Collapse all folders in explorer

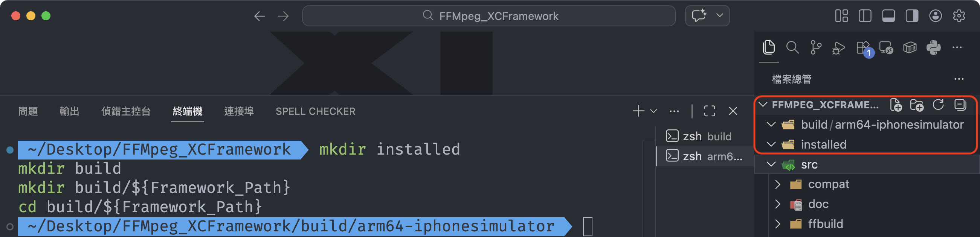tap(960, 105)
